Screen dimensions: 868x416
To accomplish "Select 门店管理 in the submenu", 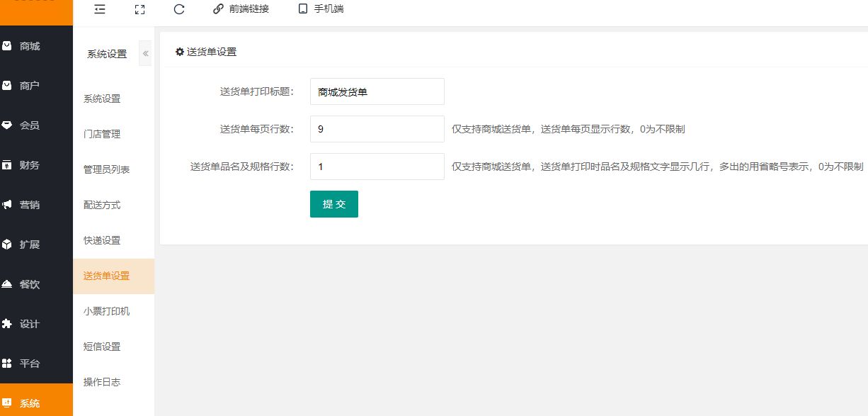I will (102, 134).
